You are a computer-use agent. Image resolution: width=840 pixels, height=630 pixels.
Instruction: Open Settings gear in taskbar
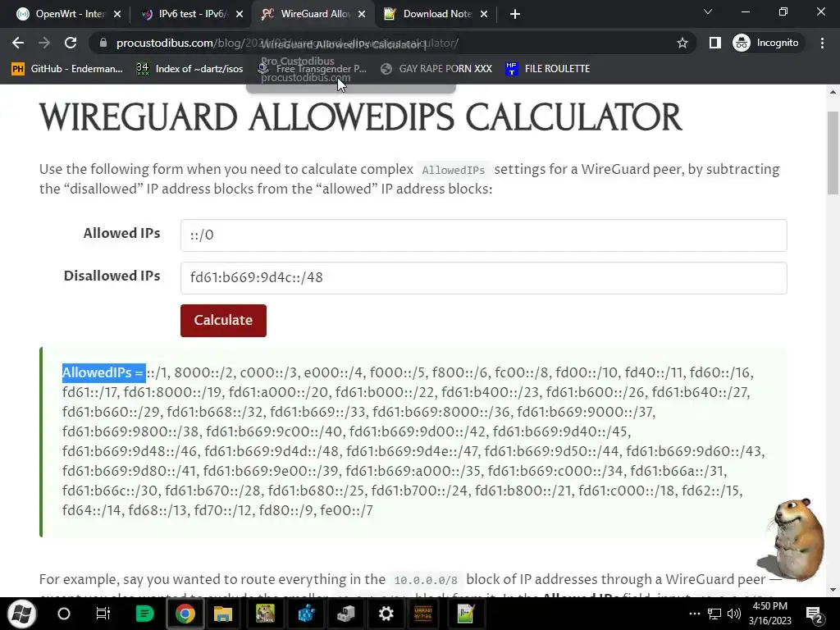pyautogui.click(x=386, y=614)
